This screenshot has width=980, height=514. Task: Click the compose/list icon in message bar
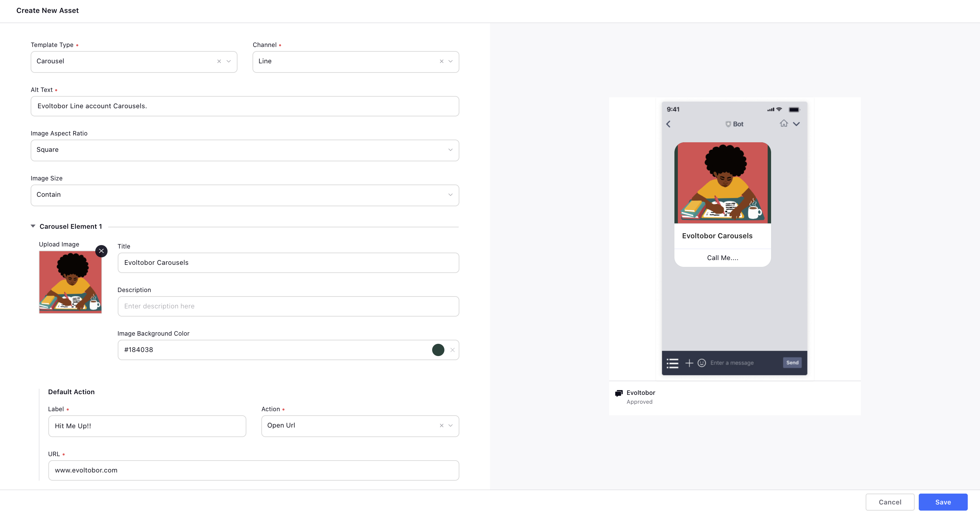click(672, 362)
